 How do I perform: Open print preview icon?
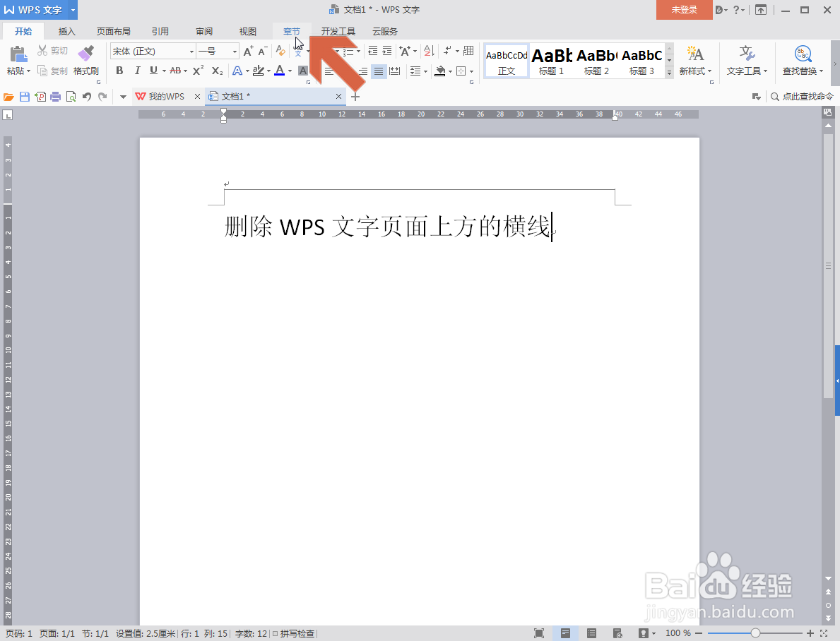pyautogui.click(x=71, y=97)
